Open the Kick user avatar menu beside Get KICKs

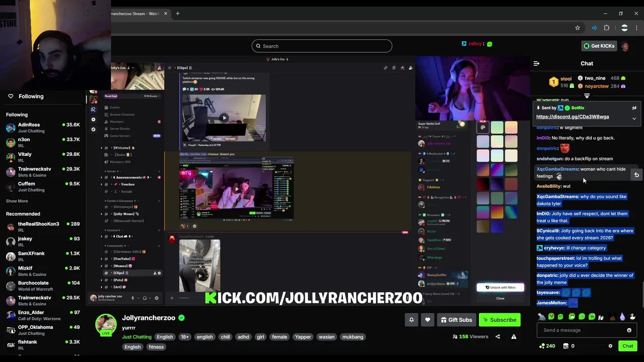click(x=625, y=46)
